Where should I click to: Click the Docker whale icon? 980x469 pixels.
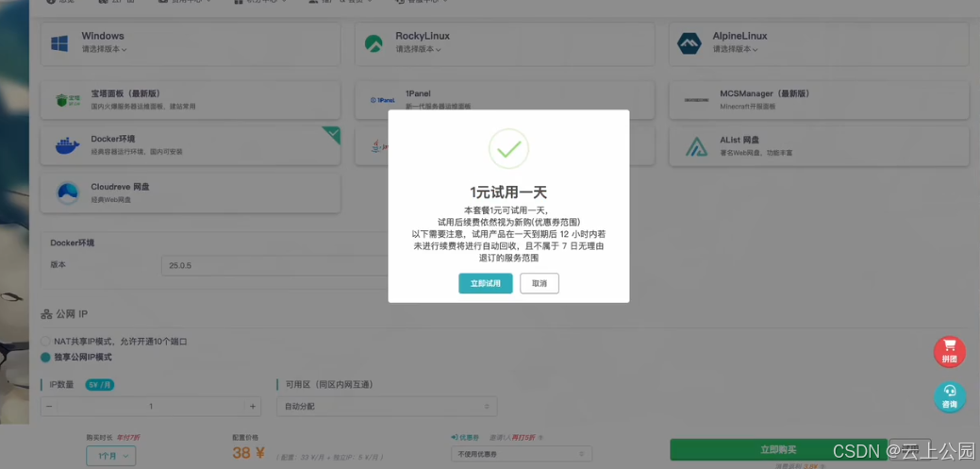tap(68, 145)
